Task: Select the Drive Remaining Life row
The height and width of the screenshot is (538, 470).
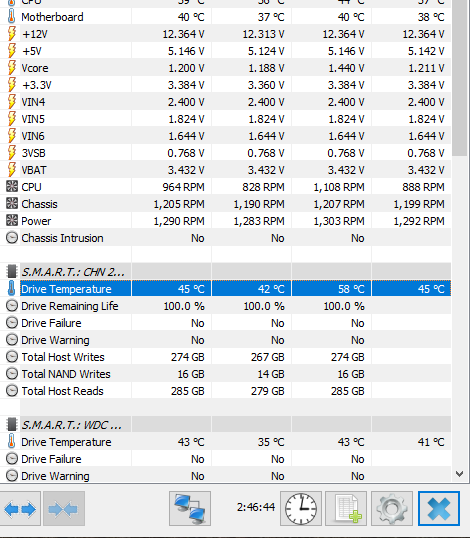Action: pyautogui.click(x=225, y=306)
